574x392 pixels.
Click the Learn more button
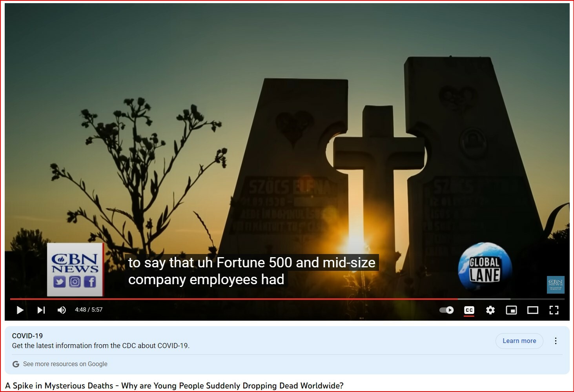pyautogui.click(x=519, y=341)
